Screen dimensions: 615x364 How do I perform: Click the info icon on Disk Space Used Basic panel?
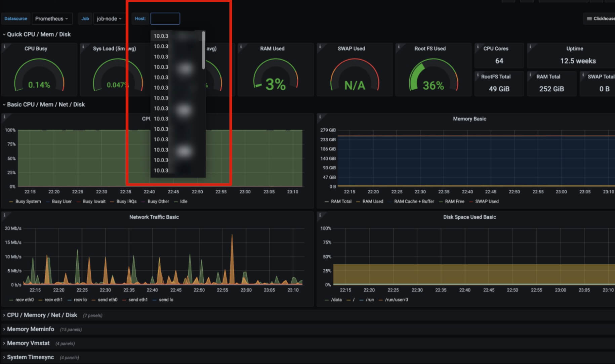(320, 215)
